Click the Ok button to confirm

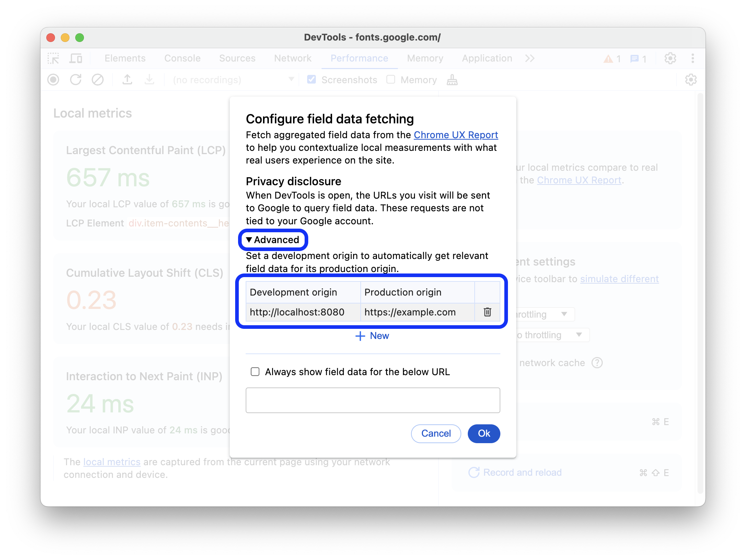pos(484,433)
